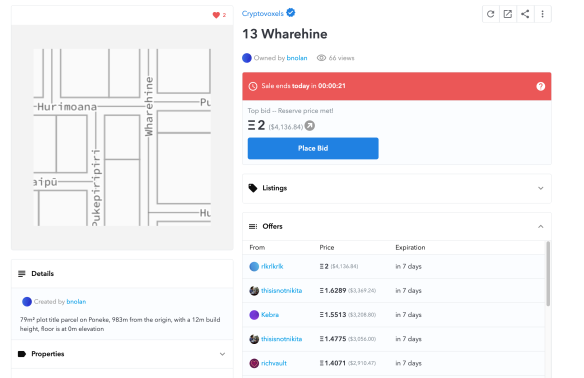Click the creator avatar beside Created by
The image size is (584, 378).
click(x=27, y=302)
